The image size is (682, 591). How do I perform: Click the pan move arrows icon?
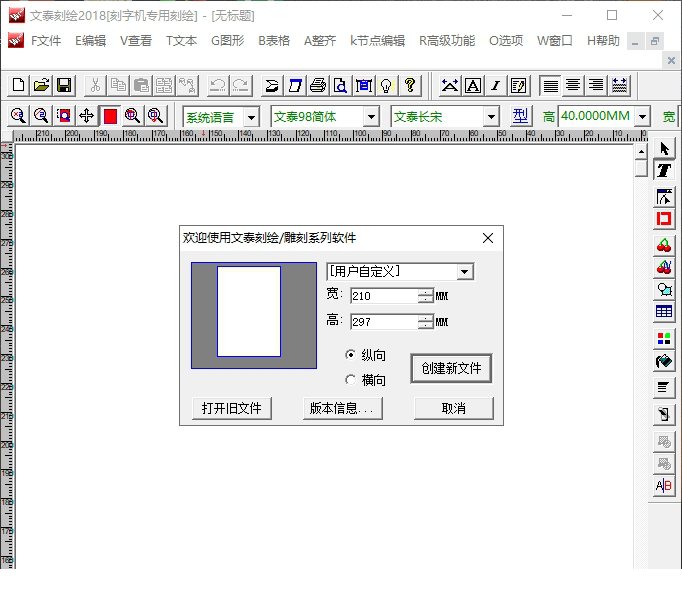87,116
